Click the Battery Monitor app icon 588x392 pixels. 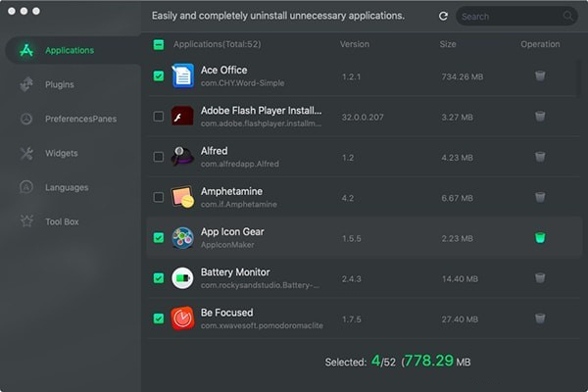[182, 278]
